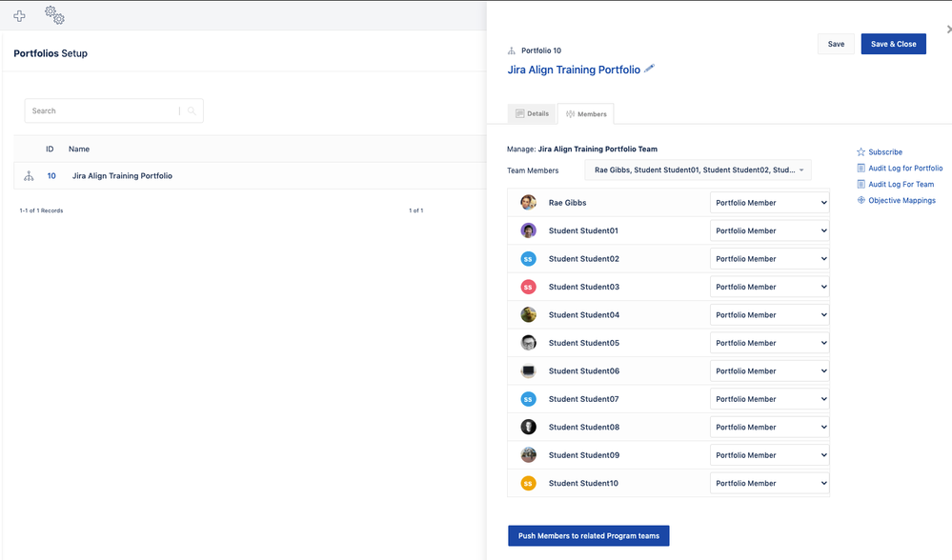The image size is (952, 560).
Task: Click hierarchy icon next to Portfolio 10 label
Action: coord(511,51)
